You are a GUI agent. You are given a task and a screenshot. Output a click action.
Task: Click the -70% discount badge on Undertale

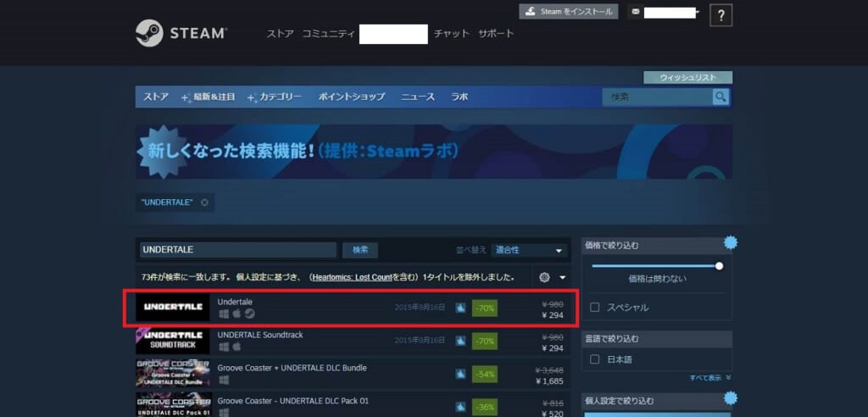tap(484, 308)
